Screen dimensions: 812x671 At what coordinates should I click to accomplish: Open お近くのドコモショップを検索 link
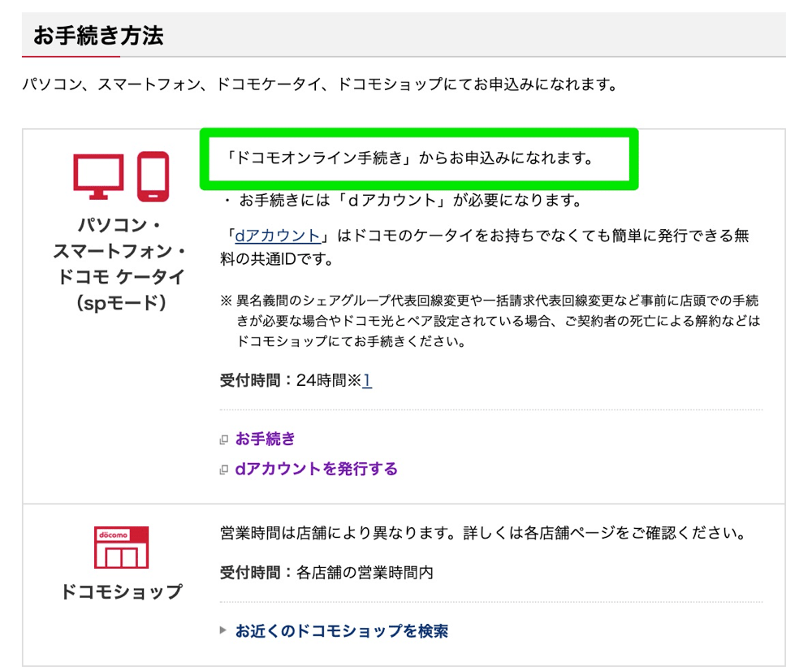point(342,630)
